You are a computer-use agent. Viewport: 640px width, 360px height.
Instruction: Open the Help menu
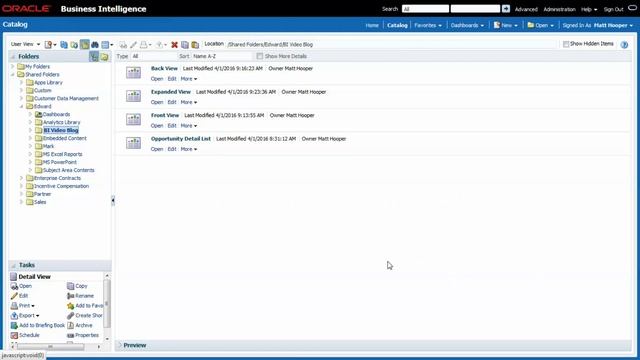[x=589, y=9]
